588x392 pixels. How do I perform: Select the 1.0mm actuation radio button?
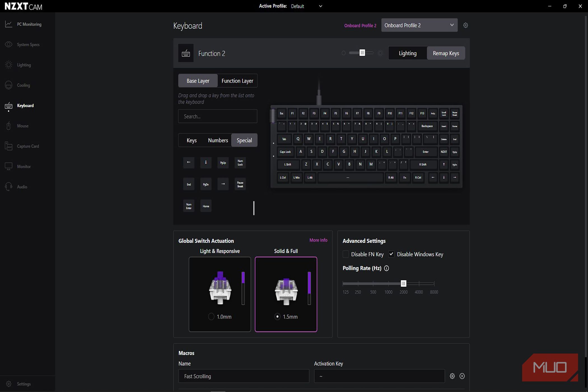coord(211,317)
